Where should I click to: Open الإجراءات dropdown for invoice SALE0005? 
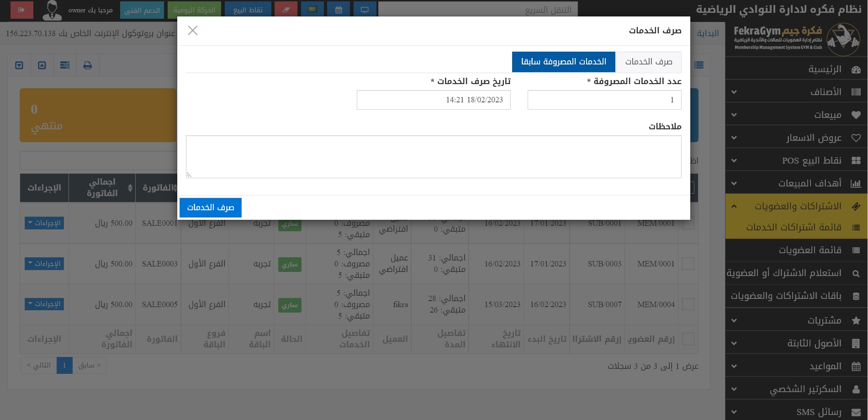click(x=44, y=304)
